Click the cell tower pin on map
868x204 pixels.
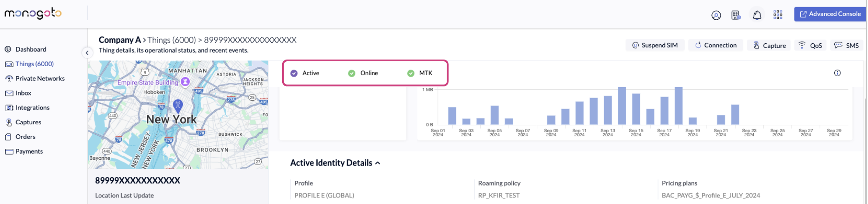pos(178,105)
